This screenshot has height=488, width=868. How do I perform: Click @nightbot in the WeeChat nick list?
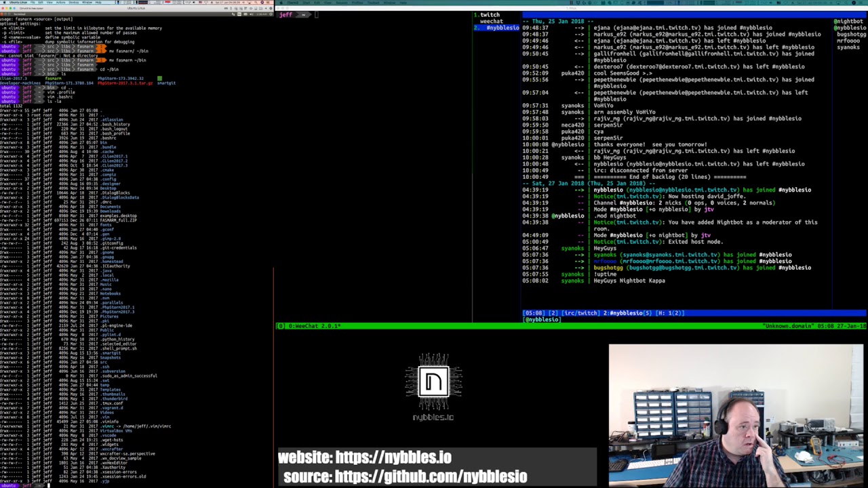pyautogui.click(x=848, y=22)
